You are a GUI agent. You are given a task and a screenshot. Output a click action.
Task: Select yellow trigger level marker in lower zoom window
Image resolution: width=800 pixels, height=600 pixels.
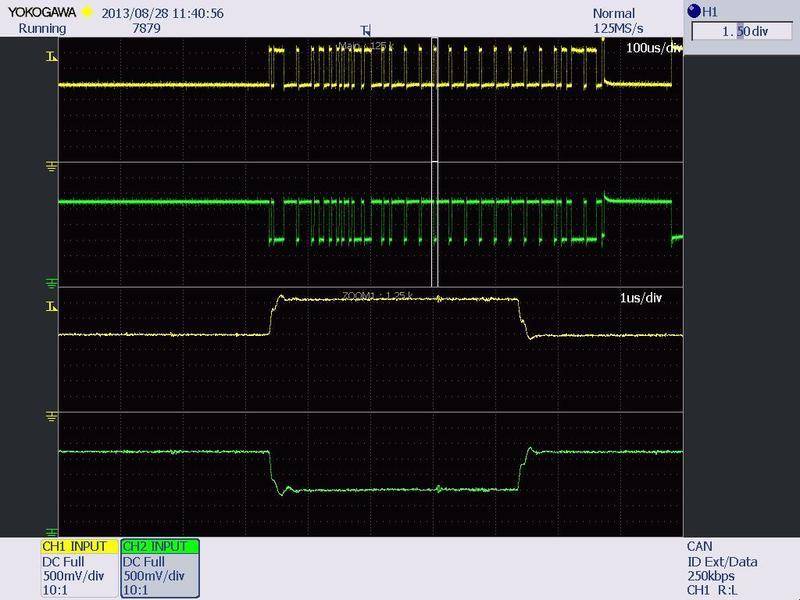(51, 305)
